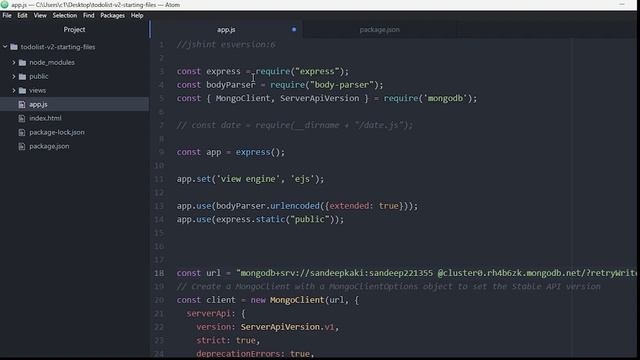640x360 pixels.
Task: Switch to the app.js tab
Action: pos(226,30)
